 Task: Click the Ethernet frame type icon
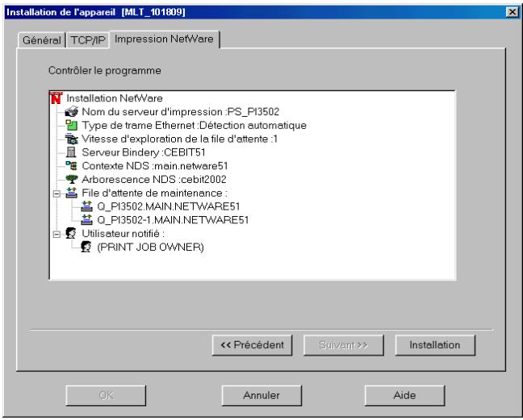point(71,125)
